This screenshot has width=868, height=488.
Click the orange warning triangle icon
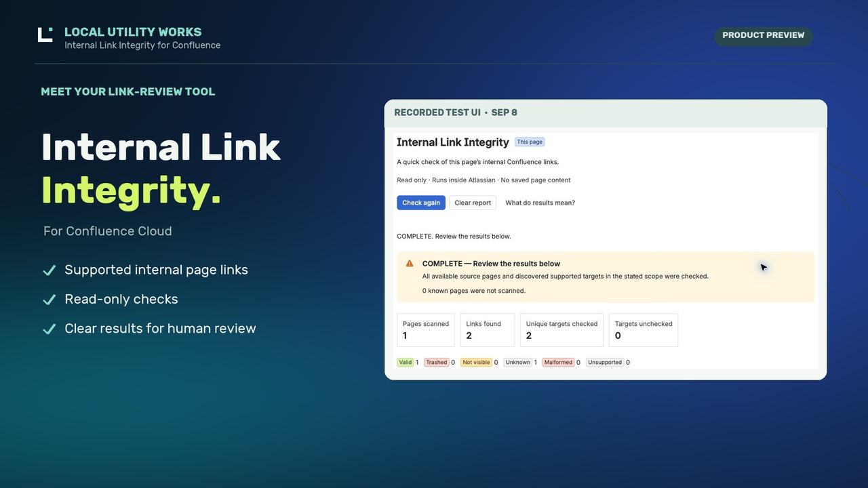coord(410,264)
